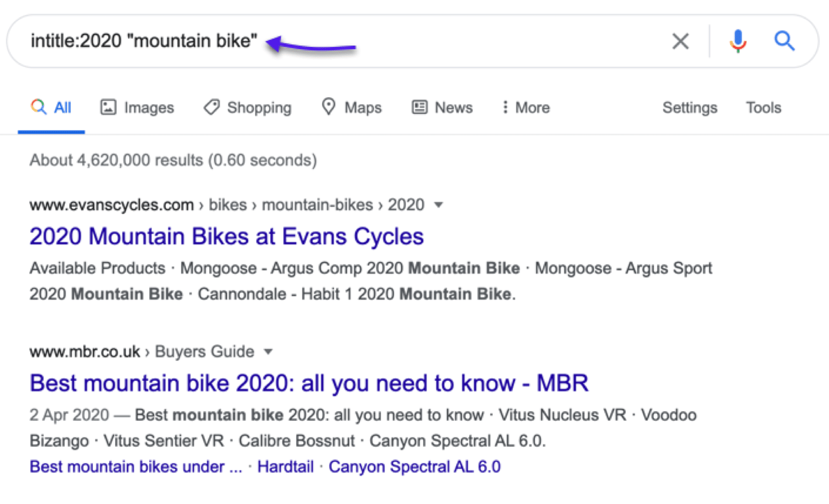
Task: Click inside the search query text field
Action: click(x=442, y=41)
